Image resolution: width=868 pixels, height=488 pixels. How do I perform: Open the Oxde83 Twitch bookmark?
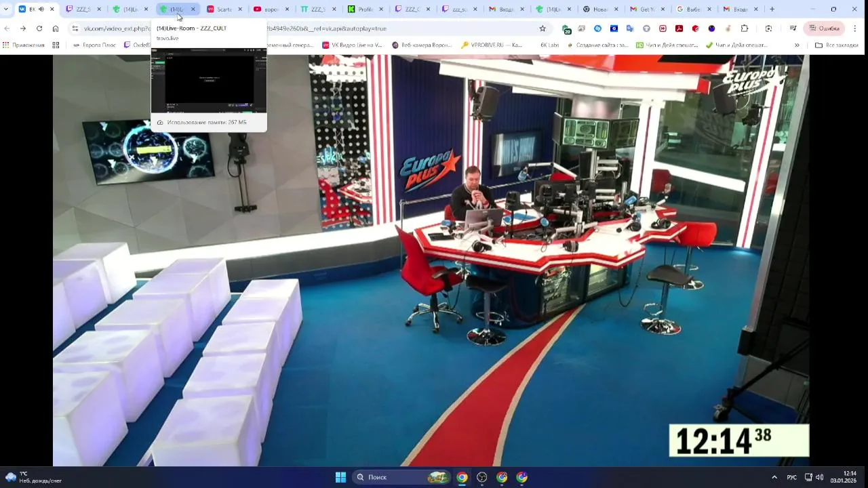(137, 45)
